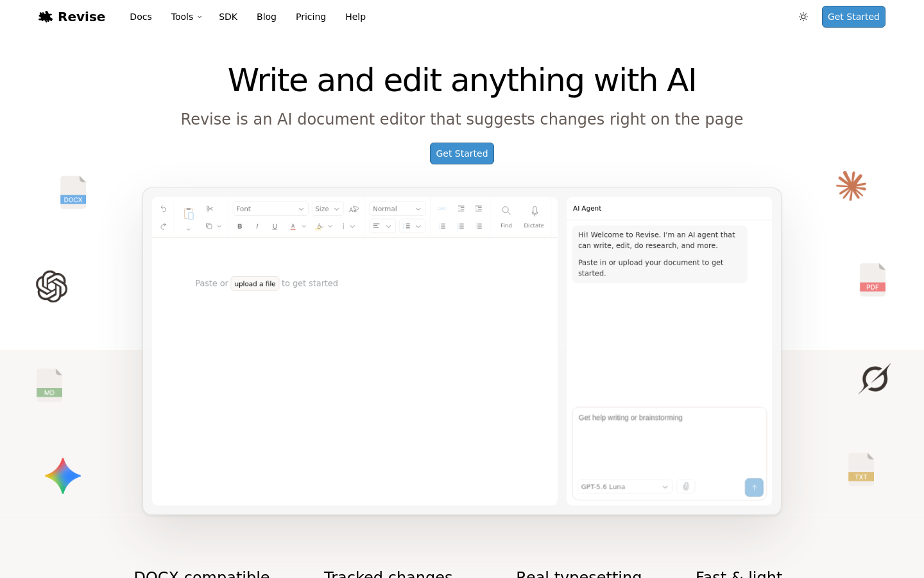The height and width of the screenshot is (578, 924).
Task: Open the Pricing nav link
Action: click(311, 17)
